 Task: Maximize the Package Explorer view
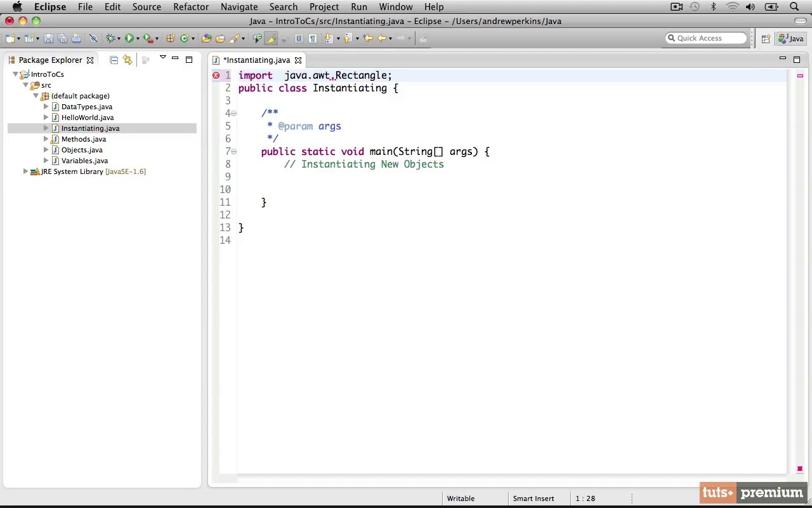pyautogui.click(x=189, y=60)
